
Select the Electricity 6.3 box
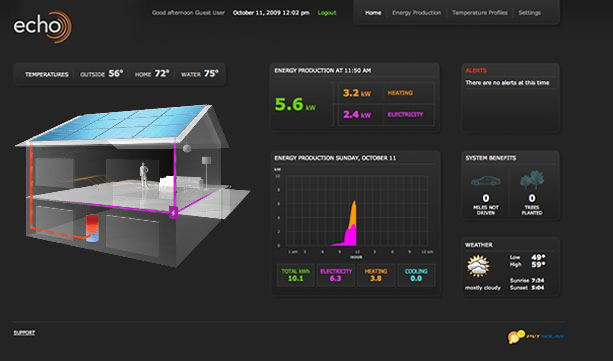click(x=336, y=275)
